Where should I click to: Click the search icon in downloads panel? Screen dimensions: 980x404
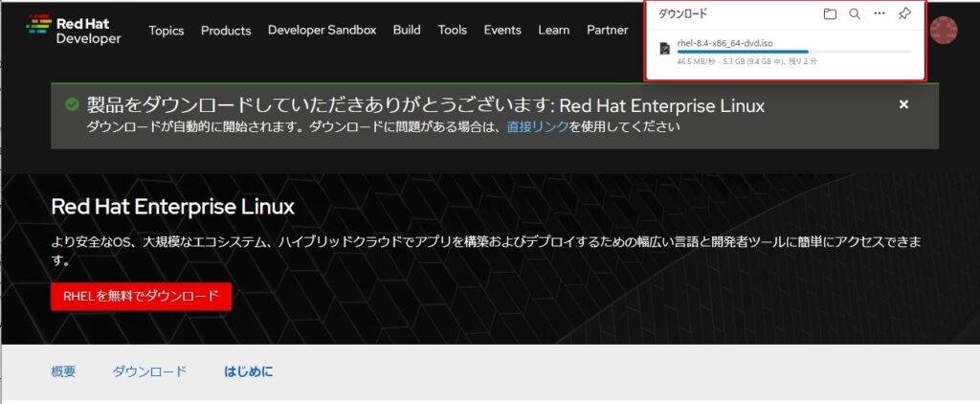click(855, 13)
